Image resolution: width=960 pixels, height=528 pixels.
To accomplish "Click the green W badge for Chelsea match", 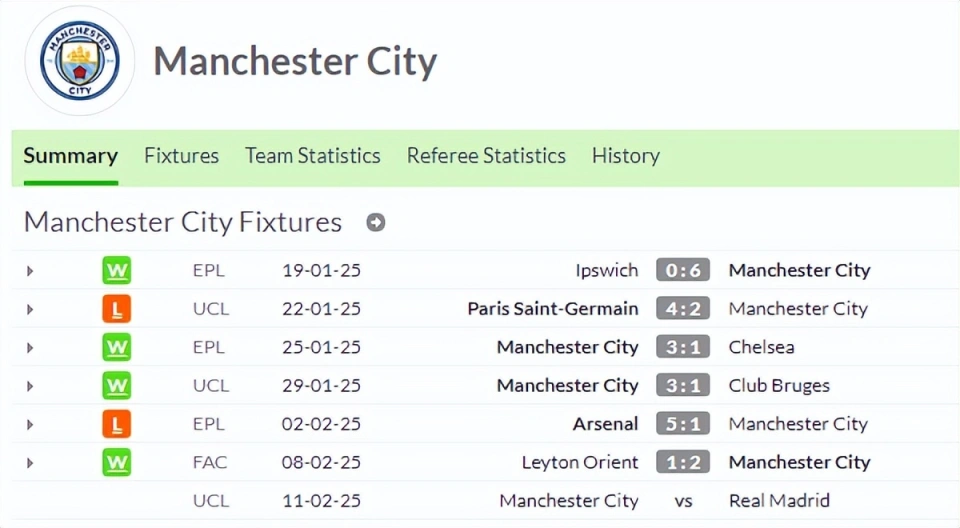I will pyautogui.click(x=116, y=347).
